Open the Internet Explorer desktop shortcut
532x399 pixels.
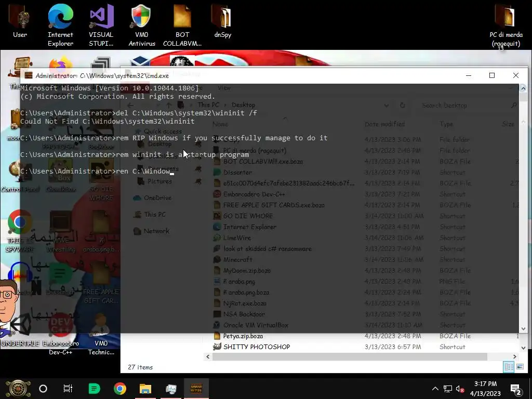(60, 24)
